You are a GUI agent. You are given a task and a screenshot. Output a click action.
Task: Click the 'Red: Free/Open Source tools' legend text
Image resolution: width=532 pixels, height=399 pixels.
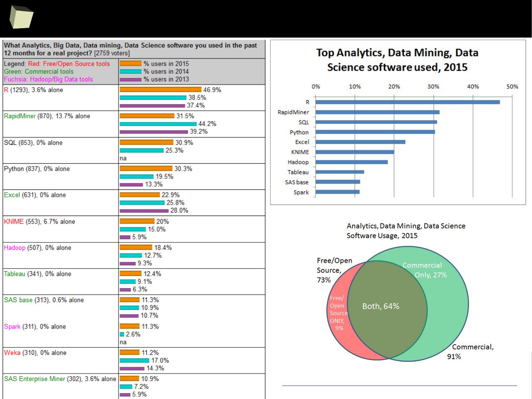[x=69, y=64]
